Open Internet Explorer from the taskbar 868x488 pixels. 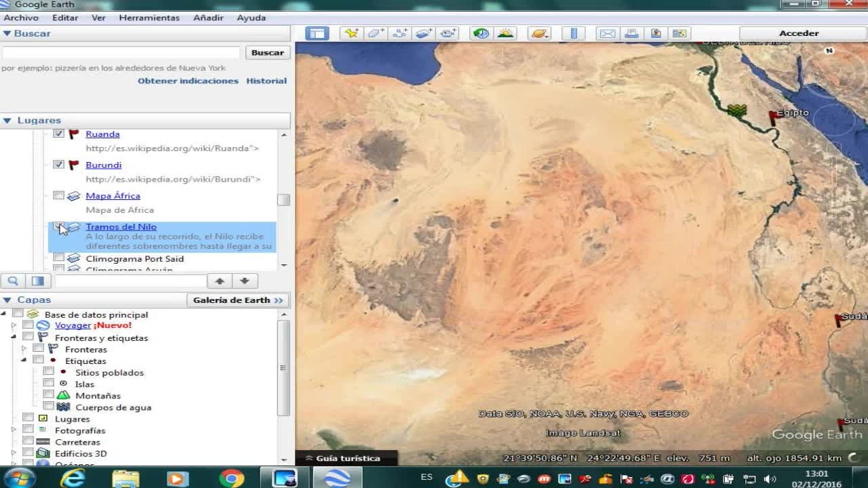coord(73,479)
